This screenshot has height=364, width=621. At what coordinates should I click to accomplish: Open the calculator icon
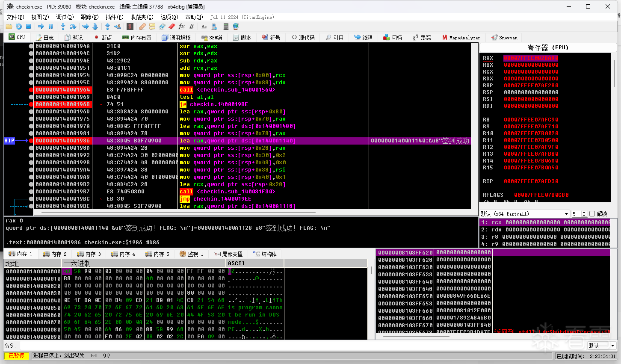[226, 27]
